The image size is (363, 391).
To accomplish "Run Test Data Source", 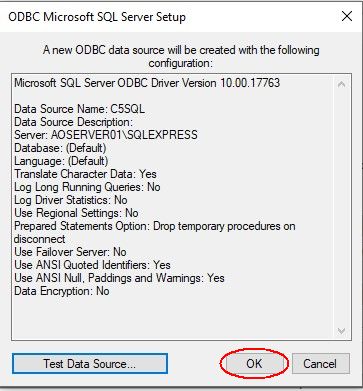I will pyautogui.click(x=90, y=363).
